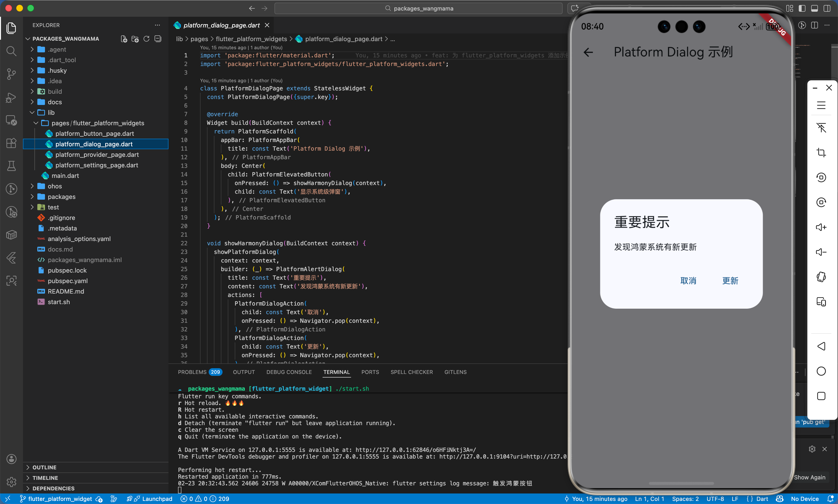Open the Source Control view
Screen dimensions: 838x504
(11, 74)
